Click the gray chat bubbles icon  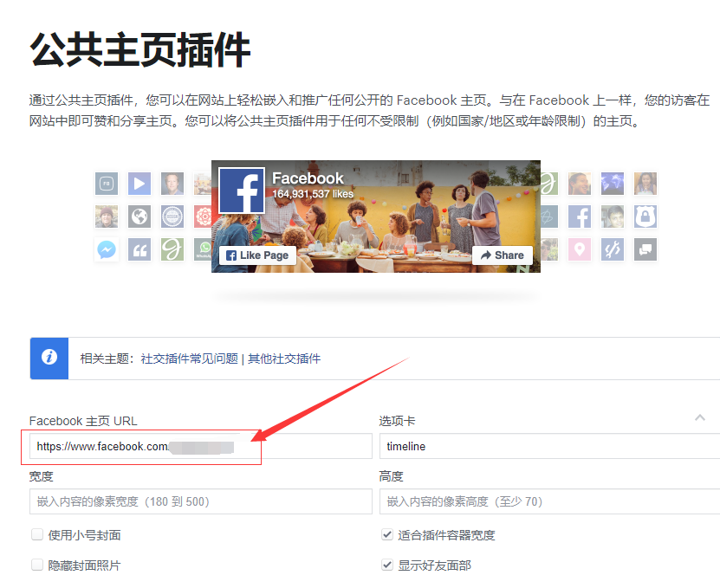(645, 249)
